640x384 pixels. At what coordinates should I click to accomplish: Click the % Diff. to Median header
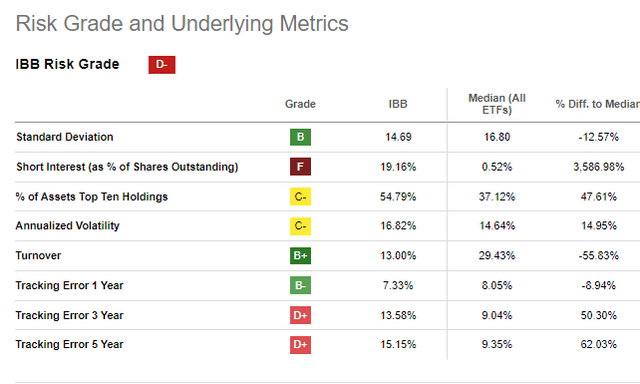tap(597, 104)
